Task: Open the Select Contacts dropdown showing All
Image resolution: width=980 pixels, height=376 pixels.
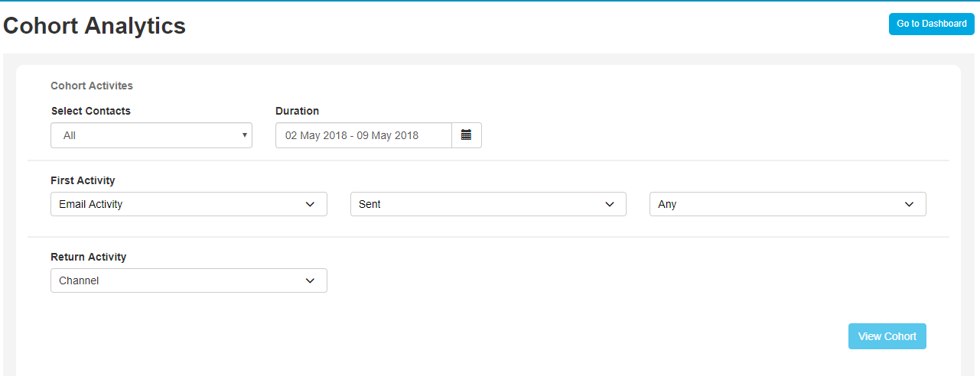Action: pyautogui.click(x=151, y=135)
